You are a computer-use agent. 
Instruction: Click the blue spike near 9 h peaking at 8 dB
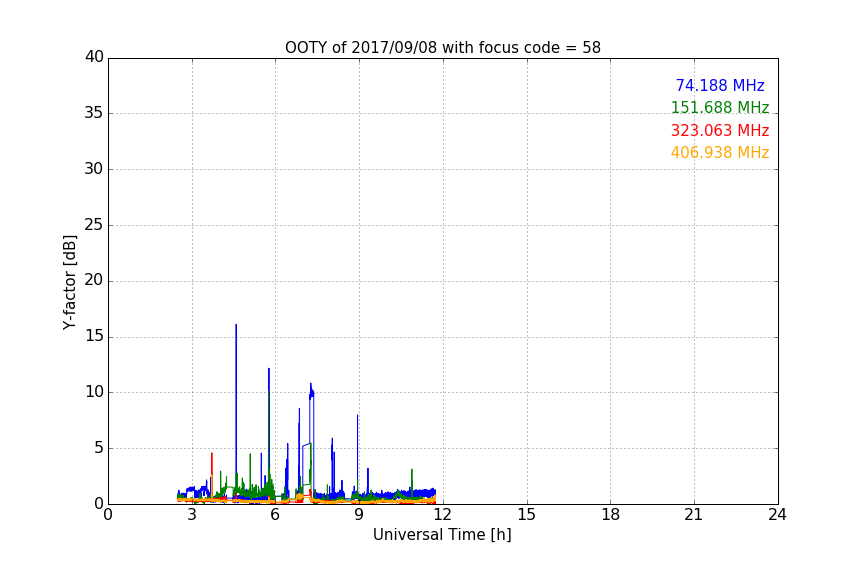coord(358,452)
